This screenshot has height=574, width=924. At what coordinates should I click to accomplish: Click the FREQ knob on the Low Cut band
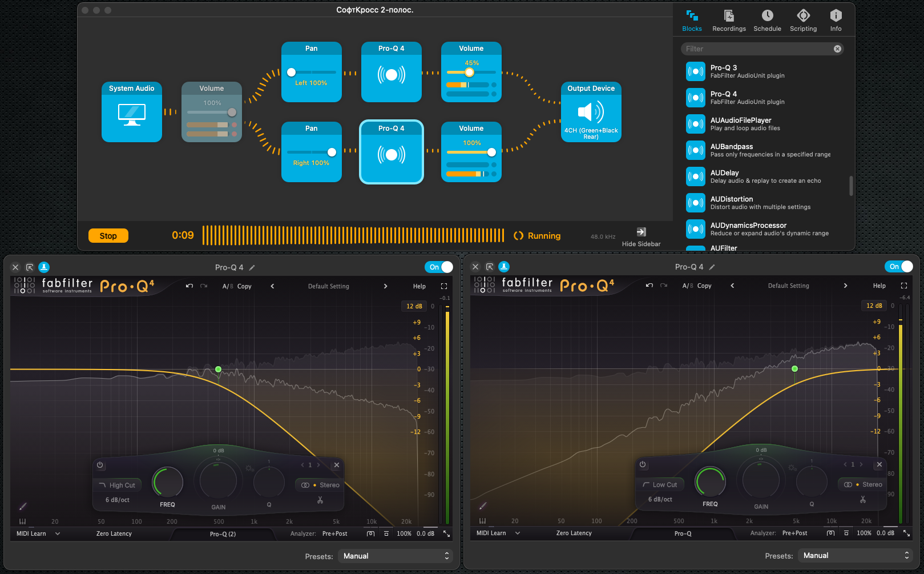coord(711,481)
